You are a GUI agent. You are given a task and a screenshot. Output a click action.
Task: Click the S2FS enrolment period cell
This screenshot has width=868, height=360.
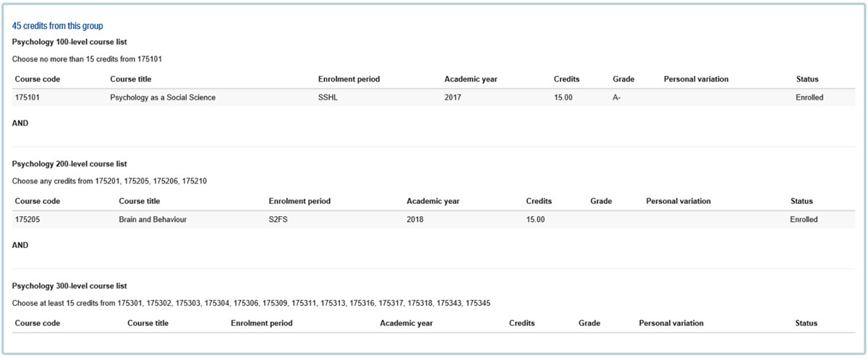point(278,219)
